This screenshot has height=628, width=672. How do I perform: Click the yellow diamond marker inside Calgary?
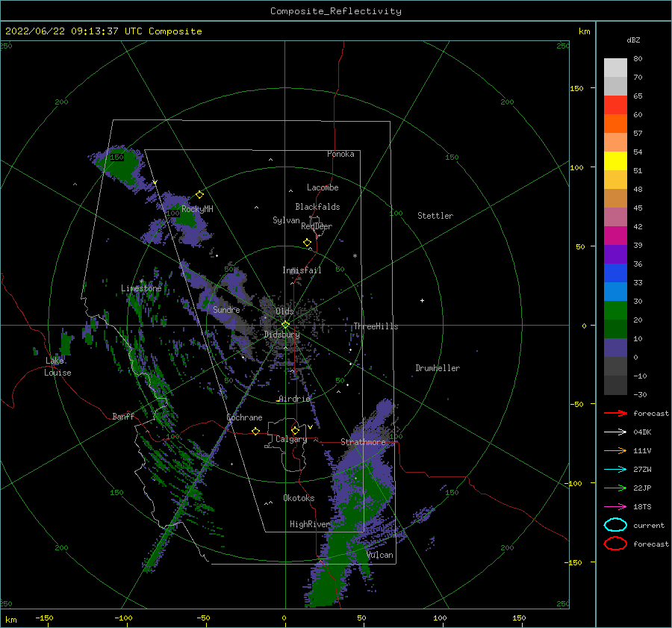point(295,430)
